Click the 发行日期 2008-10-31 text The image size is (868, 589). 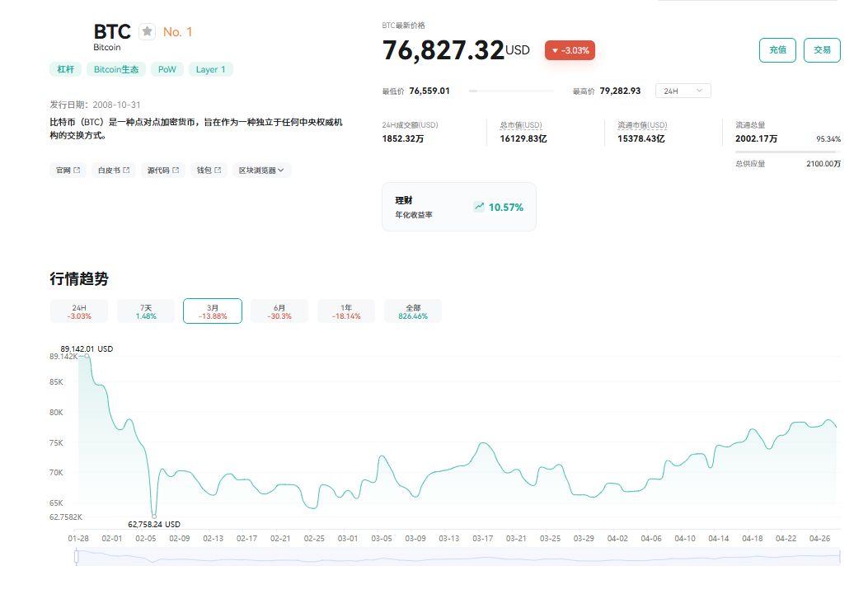coord(96,105)
